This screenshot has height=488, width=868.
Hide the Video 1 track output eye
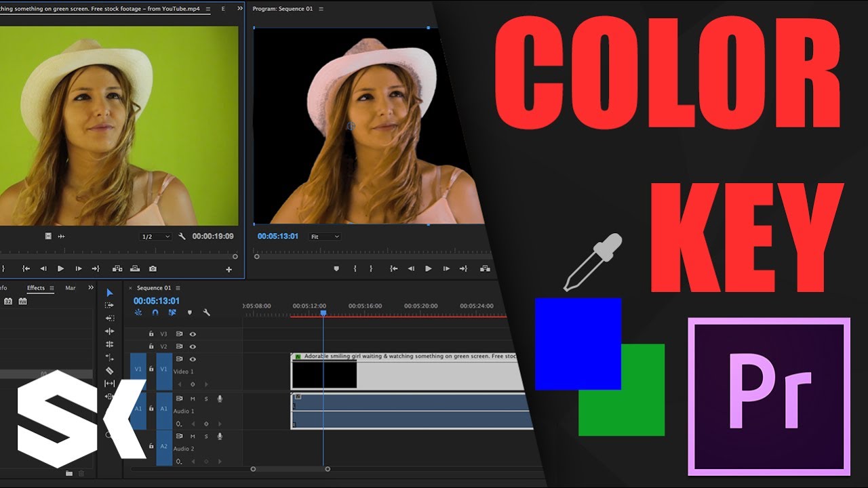pos(193,359)
